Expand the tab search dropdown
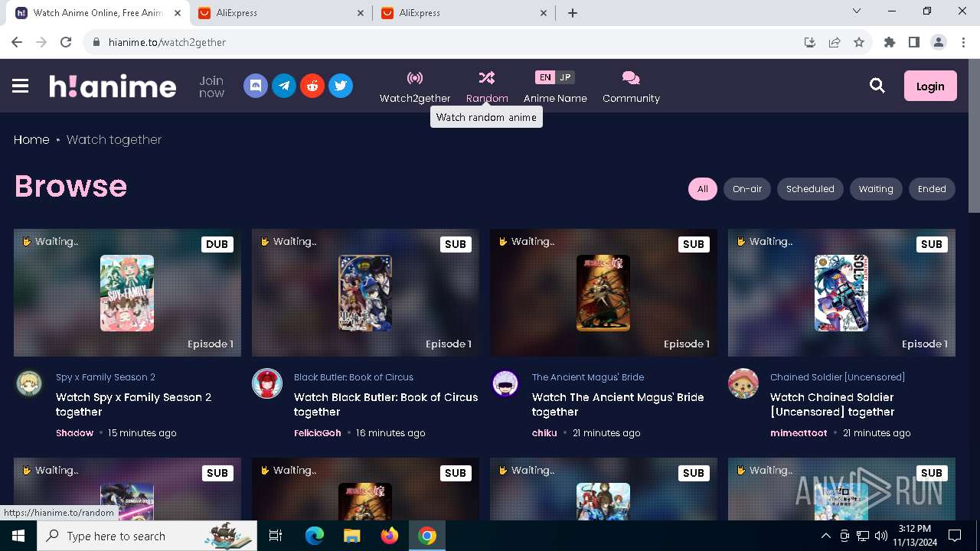The image size is (980, 551). 857,11
